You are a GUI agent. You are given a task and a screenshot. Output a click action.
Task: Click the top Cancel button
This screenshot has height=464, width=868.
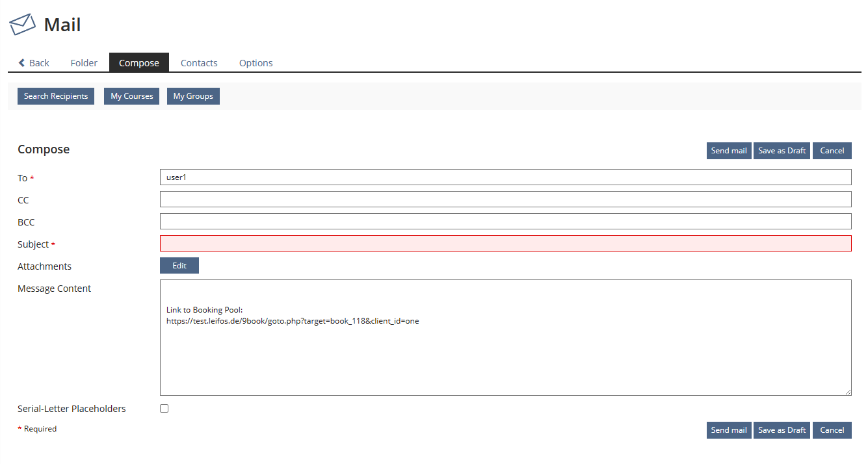832,151
